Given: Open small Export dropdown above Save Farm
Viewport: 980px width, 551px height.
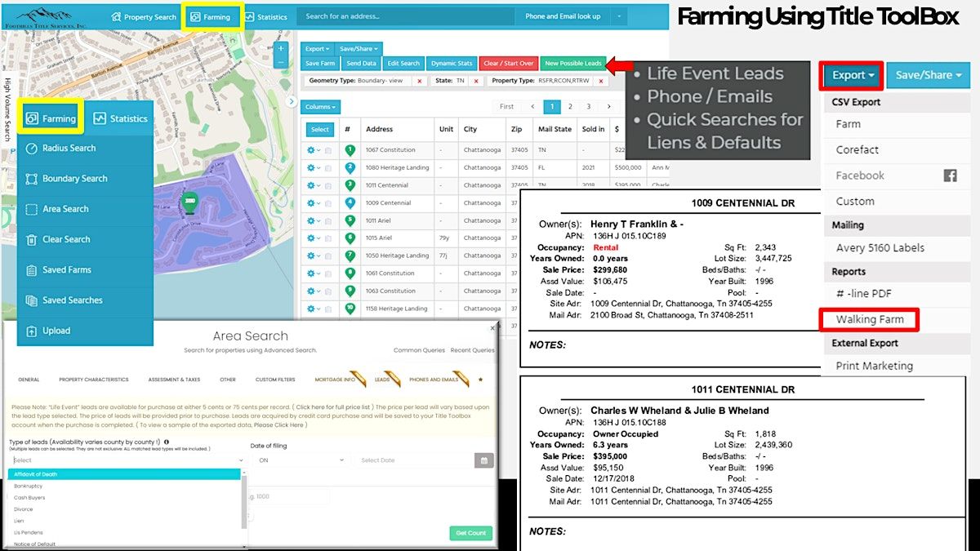Looking at the screenshot, I should tap(318, 49).
